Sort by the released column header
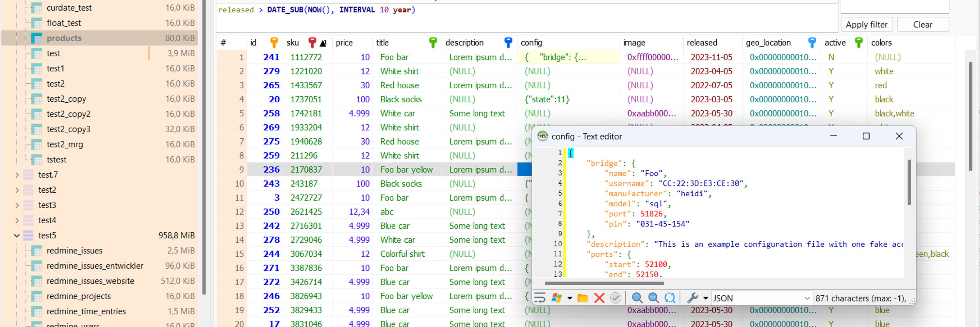This screenshot has height=327, width=980. [712, 43]
